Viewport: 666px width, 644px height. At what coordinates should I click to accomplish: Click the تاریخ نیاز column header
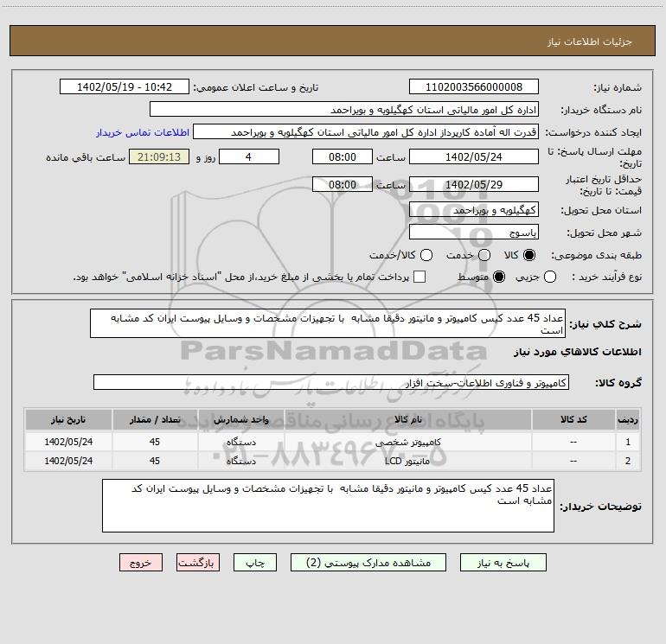(x=68, y=419)
